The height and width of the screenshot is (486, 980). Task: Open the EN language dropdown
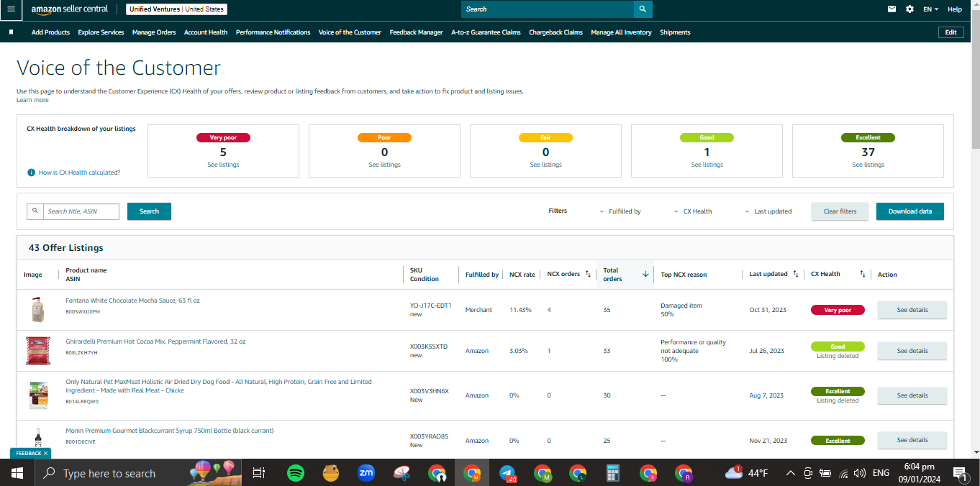point(931,9)
